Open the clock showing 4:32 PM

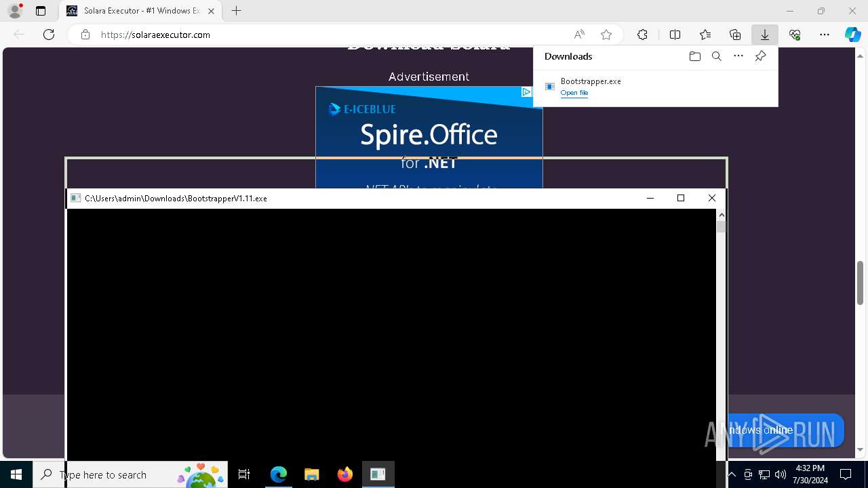coord(810,474)
